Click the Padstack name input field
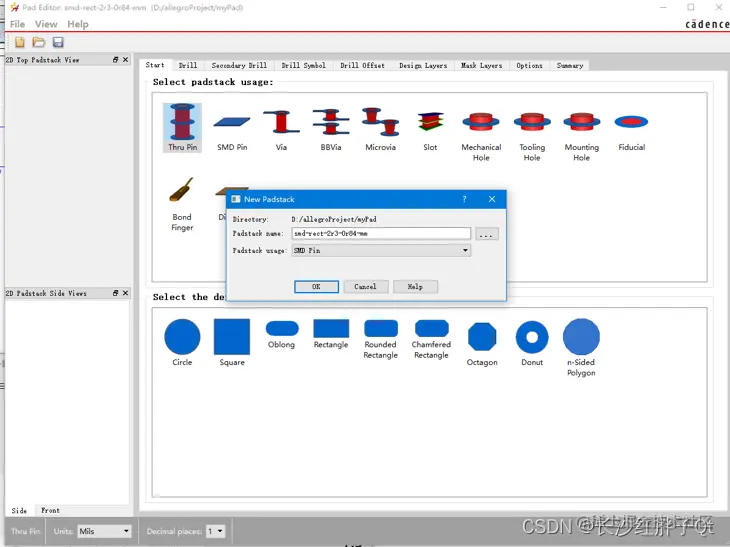 point(381,233)
